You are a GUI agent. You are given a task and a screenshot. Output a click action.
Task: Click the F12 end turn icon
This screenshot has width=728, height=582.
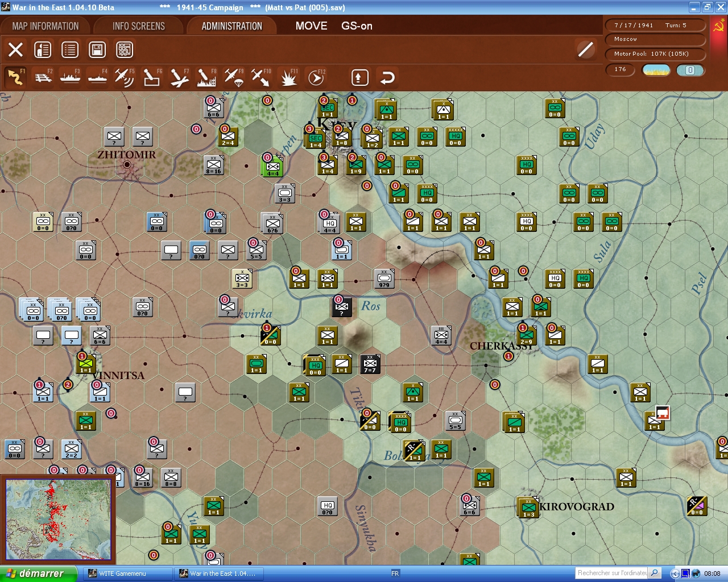316,77
